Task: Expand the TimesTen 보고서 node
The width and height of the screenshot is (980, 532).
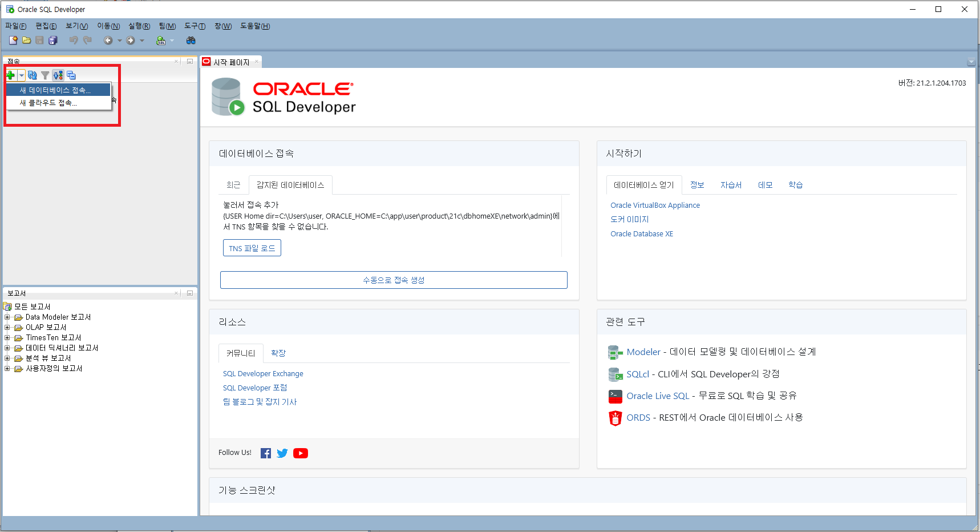Action: pyautogui.click(x=7, y=338)
